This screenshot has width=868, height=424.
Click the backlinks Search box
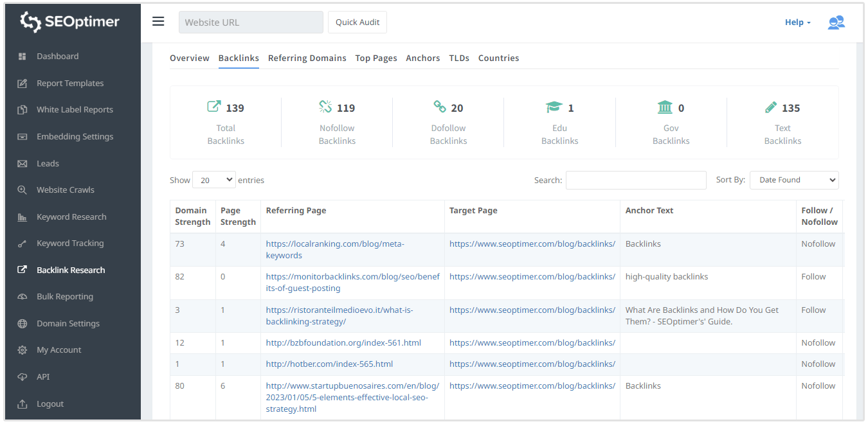[635, 181]
